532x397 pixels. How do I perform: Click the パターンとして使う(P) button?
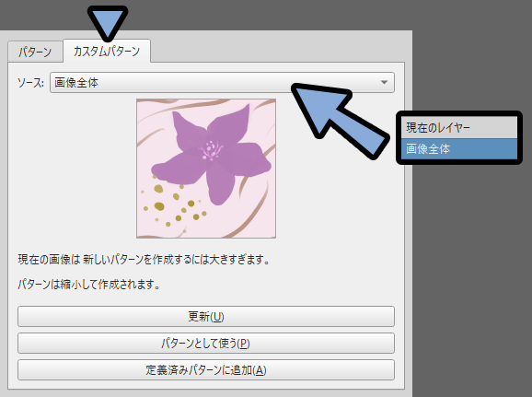[x=206, y=344]
